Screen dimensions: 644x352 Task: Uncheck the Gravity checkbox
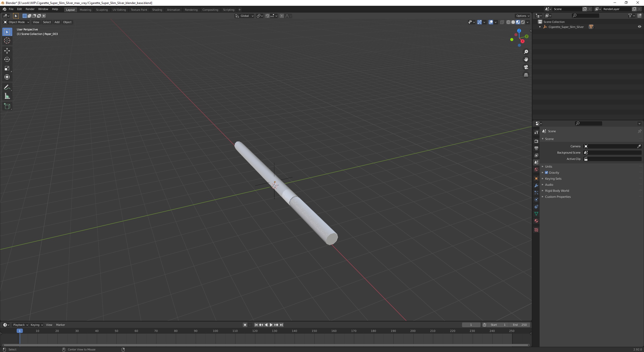pos(546,172)
